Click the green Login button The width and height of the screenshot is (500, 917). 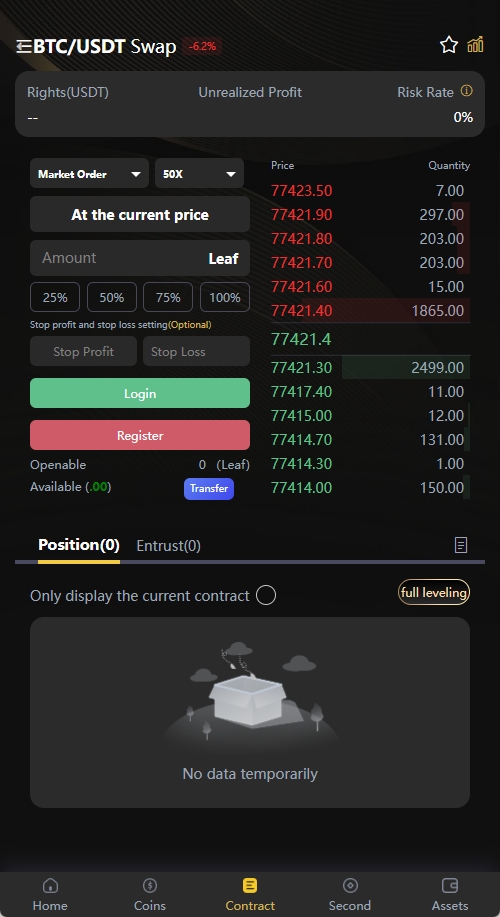(140, 393)
